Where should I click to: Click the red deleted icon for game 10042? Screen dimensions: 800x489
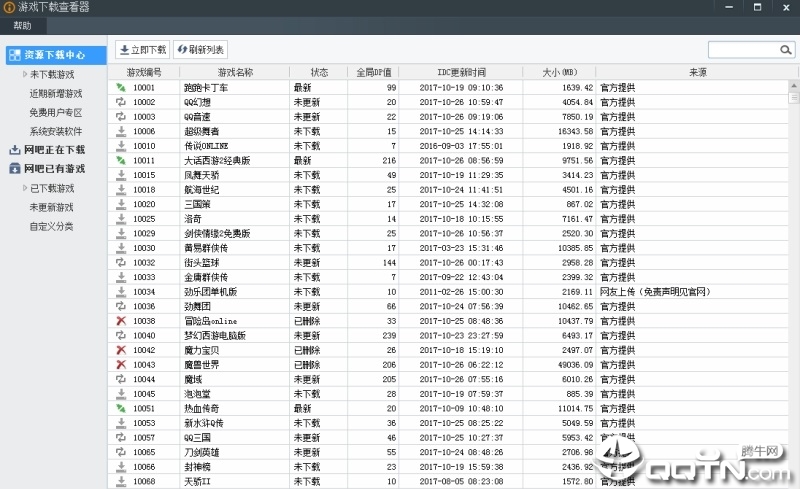(x=120, y=350)
